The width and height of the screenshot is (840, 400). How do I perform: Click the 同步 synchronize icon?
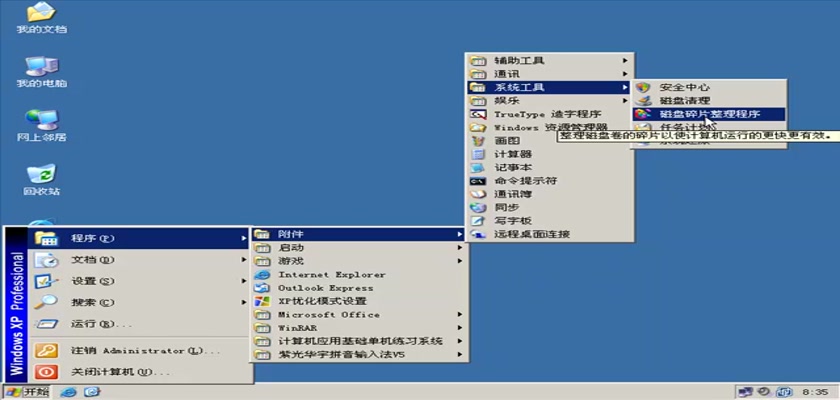click(x=477, y=208)
